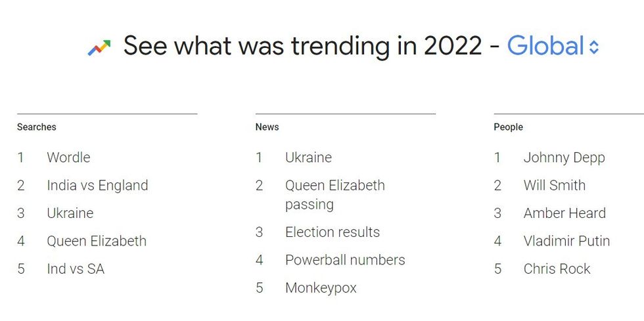Click the Google Trends arrow icon

pos(99,47)
